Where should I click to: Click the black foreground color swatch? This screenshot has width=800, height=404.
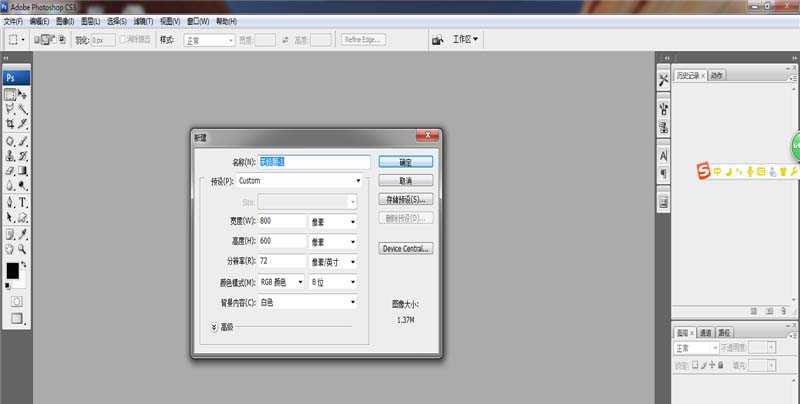tap(13, 270)
